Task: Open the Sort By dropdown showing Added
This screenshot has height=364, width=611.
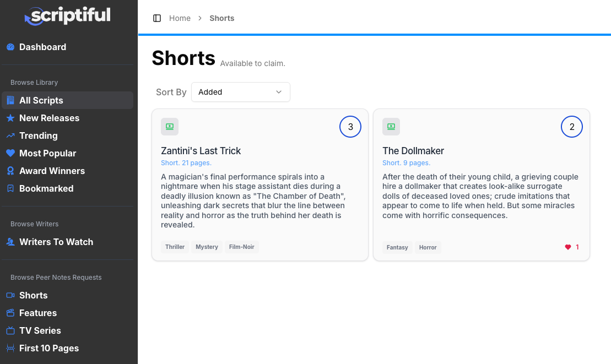Action: 240,92
